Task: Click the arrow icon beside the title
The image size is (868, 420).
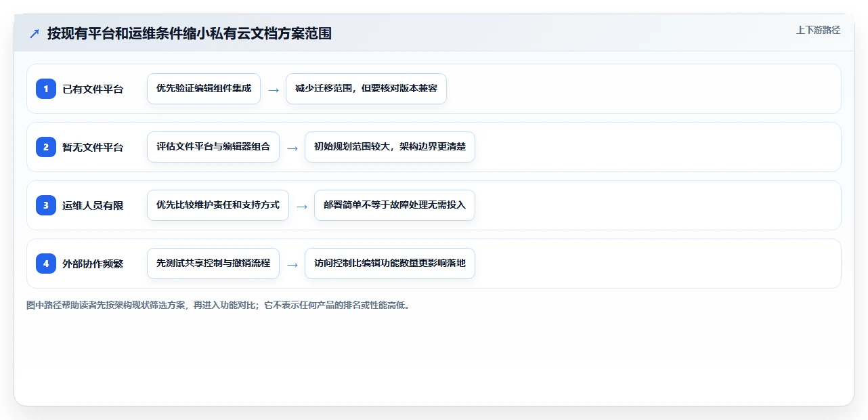Action: pyautogui.click(x=34, y=33)
